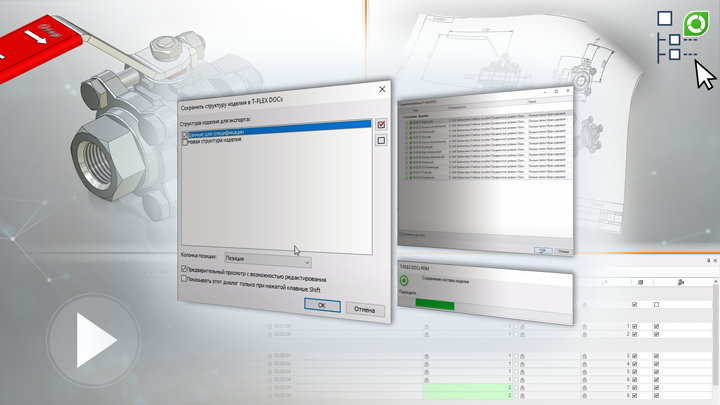720x405 pixels.
Task: Enable 'Показывать этот диалог' Shift checkbox
Action: pyautogui.click(x=183, y=280)
